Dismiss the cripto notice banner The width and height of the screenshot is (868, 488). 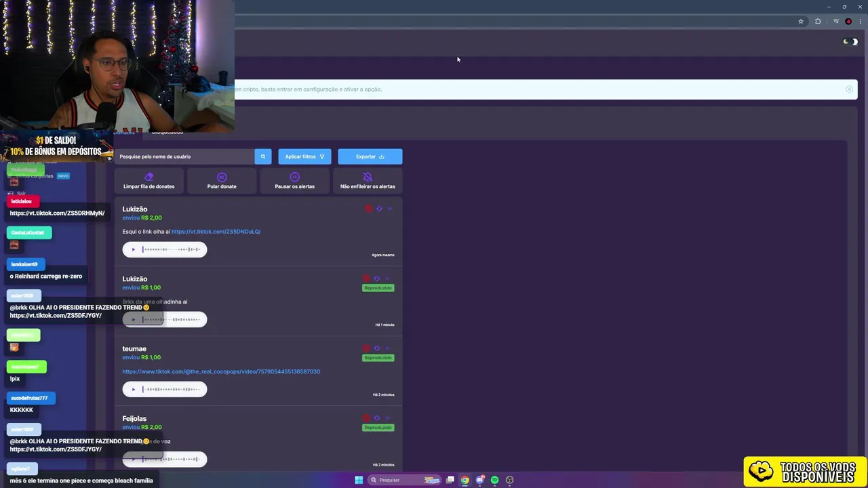tap(849, 89)
